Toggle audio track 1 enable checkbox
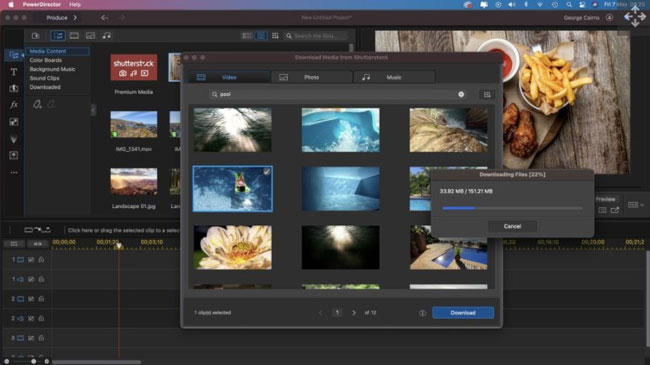Screen dimensions: 650x365 [31, 279]
